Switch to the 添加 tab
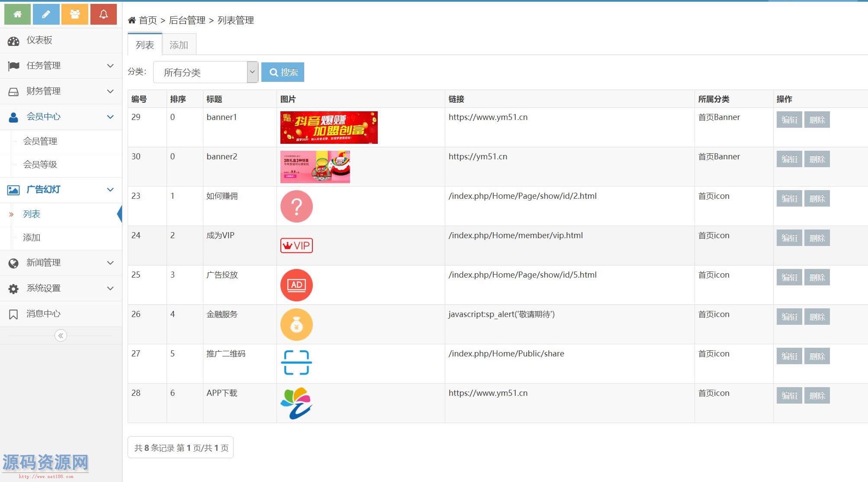The width and height of the screenshot is (868, 482). (x=179, y=45)
